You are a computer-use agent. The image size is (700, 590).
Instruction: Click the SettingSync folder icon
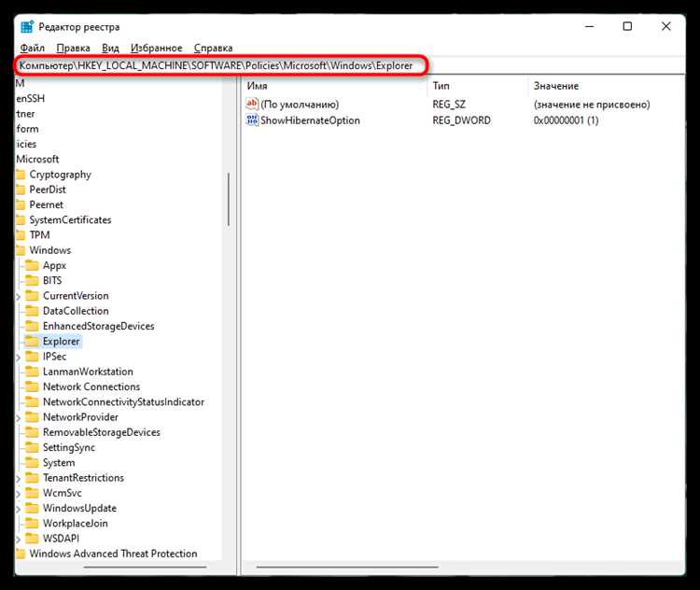32,448
